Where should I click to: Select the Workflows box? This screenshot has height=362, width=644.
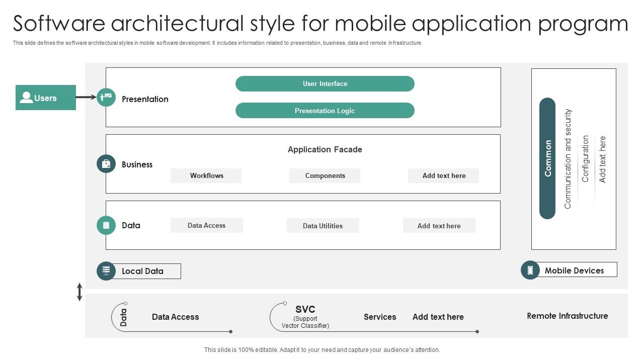click(x=206, y=175)
